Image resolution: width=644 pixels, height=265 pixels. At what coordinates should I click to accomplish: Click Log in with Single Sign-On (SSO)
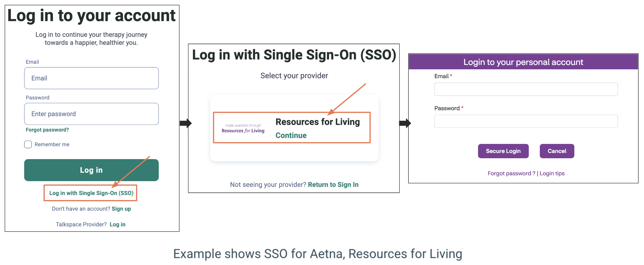click(91, 193)
